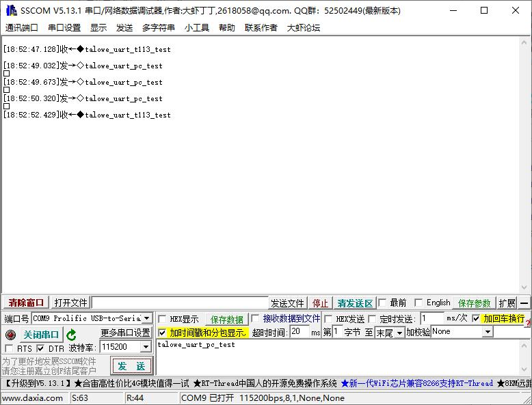Click the 新一代WiFi芯片 blue ad link
Image resolution: width=532 pixels, height=405 pixels.
[x=417, y=383]
